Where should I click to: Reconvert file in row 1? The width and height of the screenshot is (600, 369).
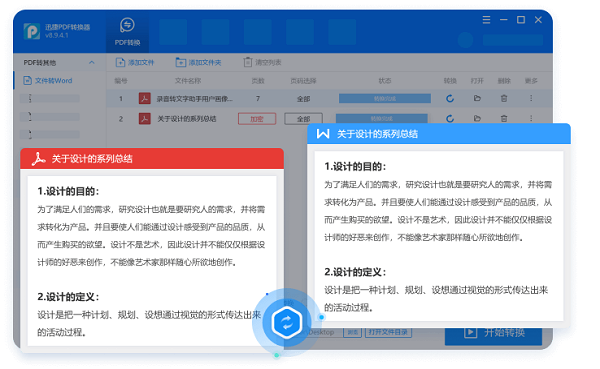click(450, 99)
